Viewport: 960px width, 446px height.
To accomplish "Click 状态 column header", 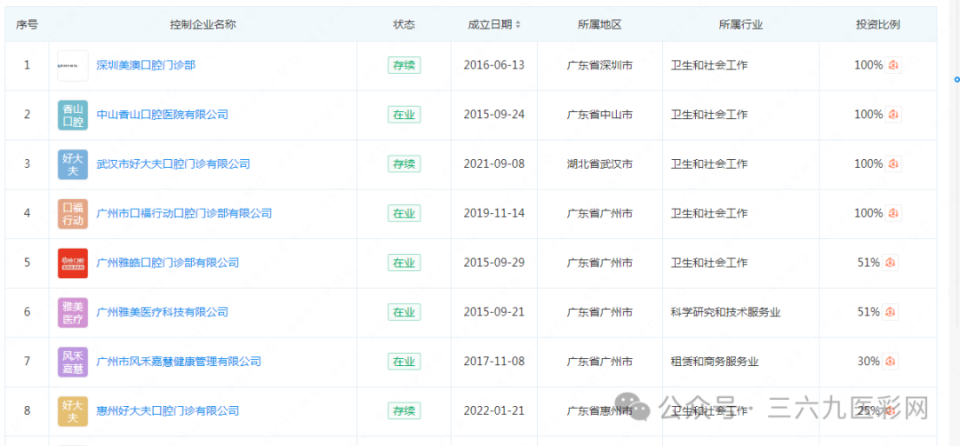I will 404,25.
